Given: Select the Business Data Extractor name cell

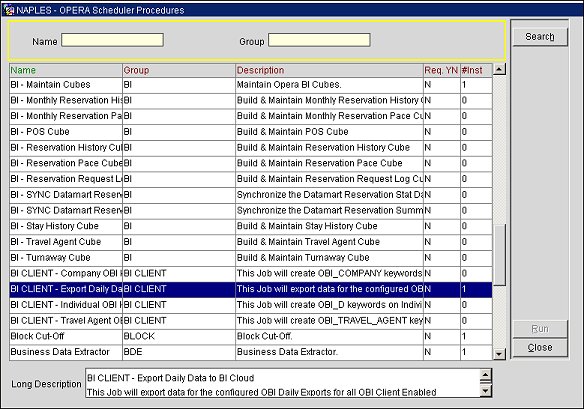Looking at the screenshot, I should pyautogui.click(x=66, y=352).
